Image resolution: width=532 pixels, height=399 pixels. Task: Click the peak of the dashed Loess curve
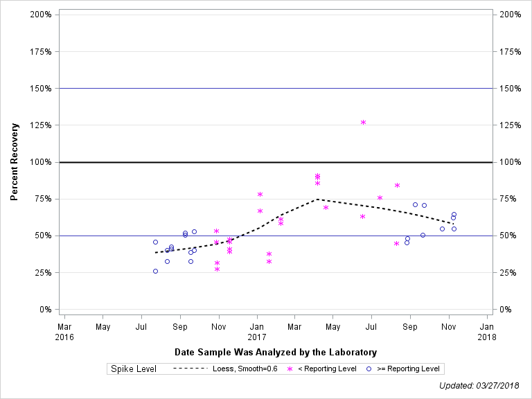(317, 199)
